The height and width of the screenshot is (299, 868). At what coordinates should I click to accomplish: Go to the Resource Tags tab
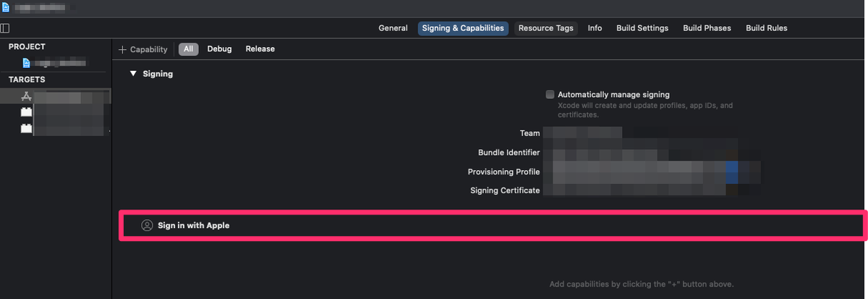click(545, 28)
